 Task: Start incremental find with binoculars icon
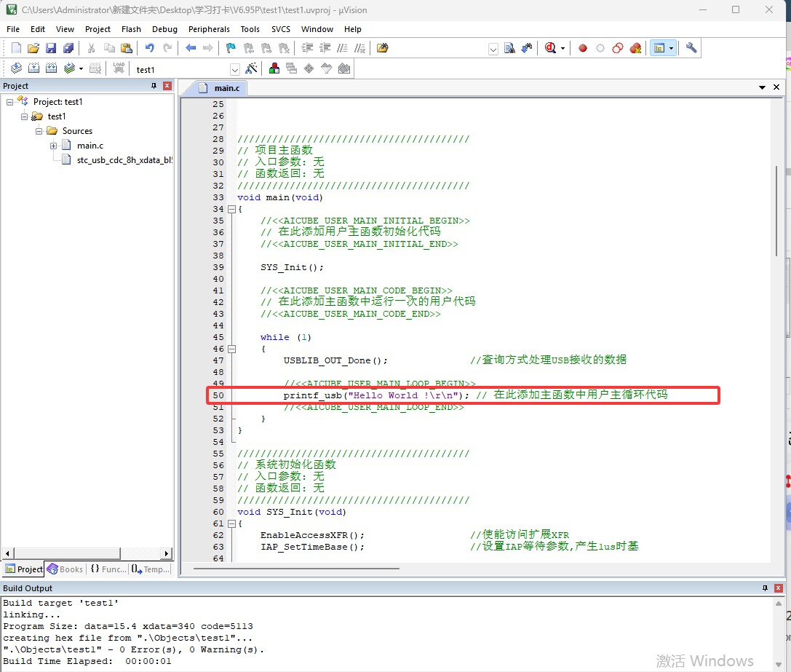[x=527, y=48]
